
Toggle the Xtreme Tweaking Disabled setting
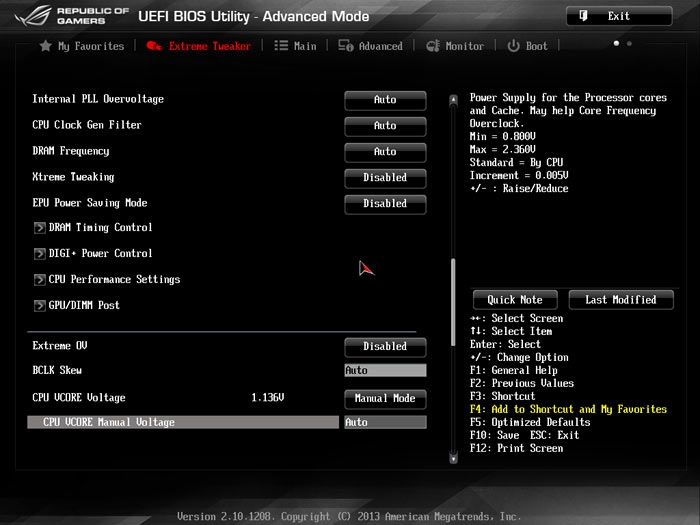coord(385,178)
